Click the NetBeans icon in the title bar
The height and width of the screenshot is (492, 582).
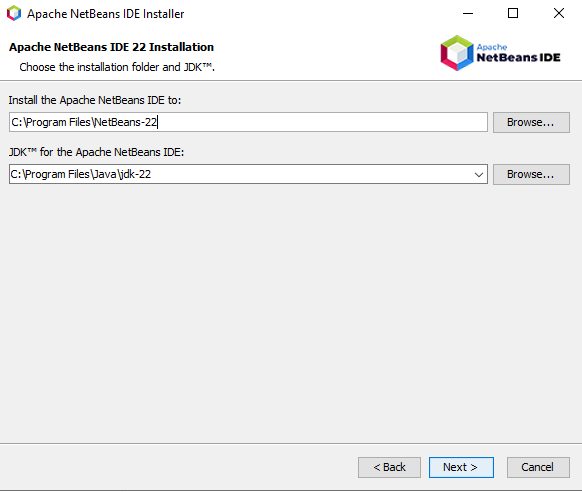pos(14,13)
